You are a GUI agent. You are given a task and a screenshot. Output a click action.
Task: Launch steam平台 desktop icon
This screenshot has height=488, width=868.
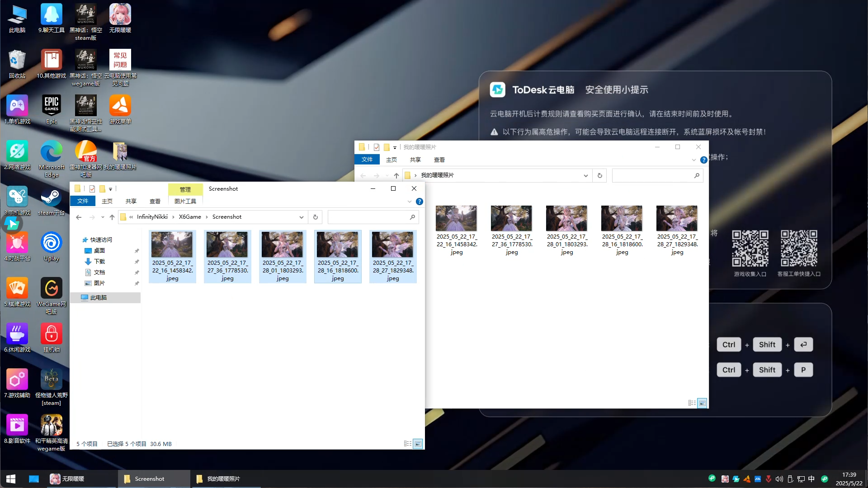point(52,201)
